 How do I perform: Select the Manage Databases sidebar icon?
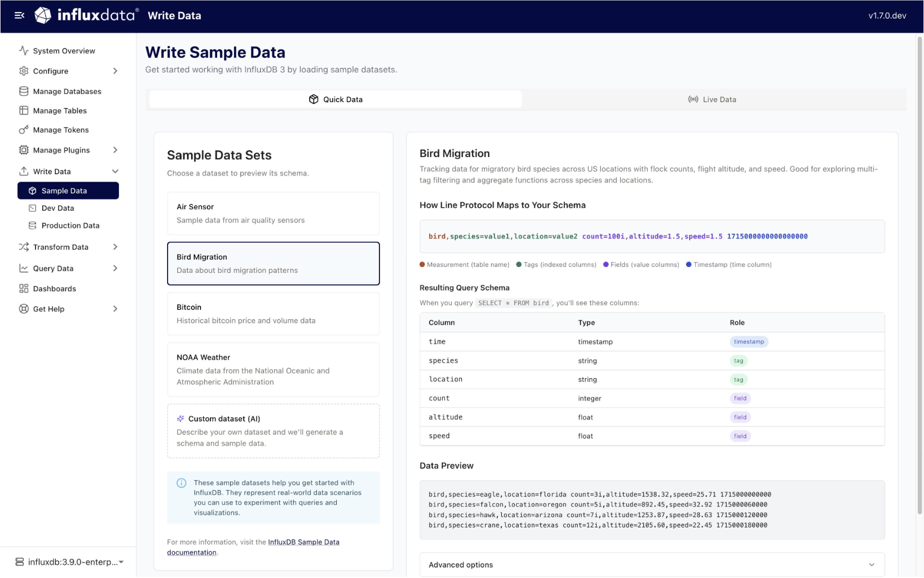click(x=23, y=91)
